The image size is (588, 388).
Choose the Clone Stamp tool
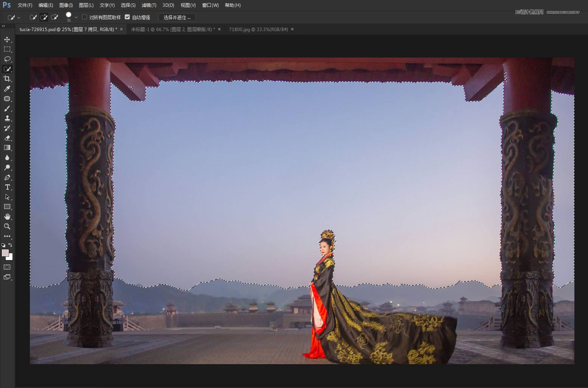point(7,118)
